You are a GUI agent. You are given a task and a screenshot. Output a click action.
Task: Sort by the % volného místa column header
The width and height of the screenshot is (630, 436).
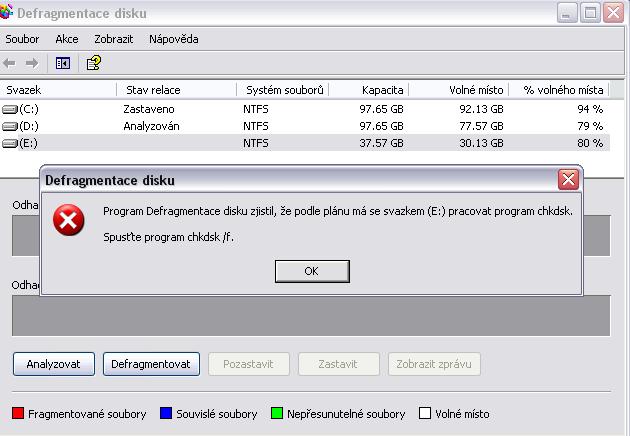pos(558,90)
